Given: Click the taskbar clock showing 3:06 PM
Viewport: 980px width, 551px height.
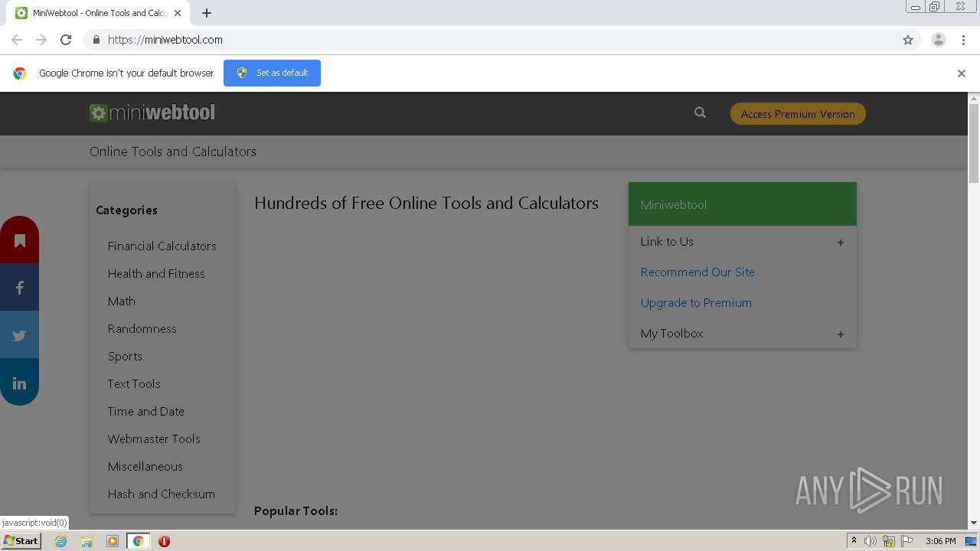Looking at the screenshot, I should [x=940, y=541].
